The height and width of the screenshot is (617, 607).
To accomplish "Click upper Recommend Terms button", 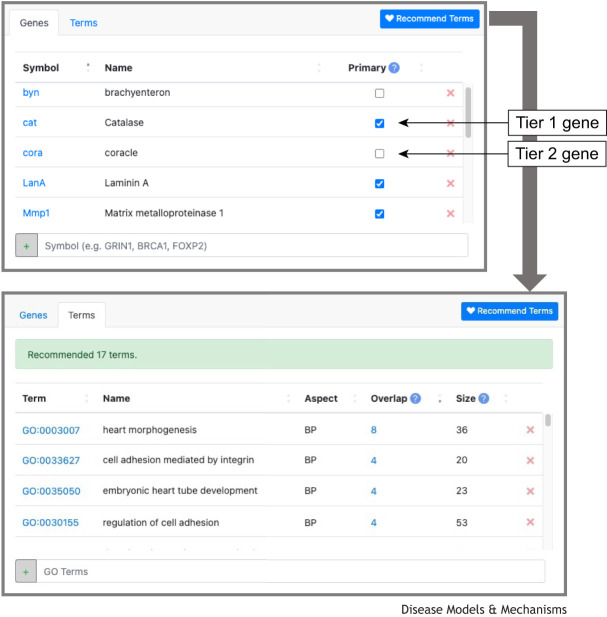I will [x=430, y=18].
